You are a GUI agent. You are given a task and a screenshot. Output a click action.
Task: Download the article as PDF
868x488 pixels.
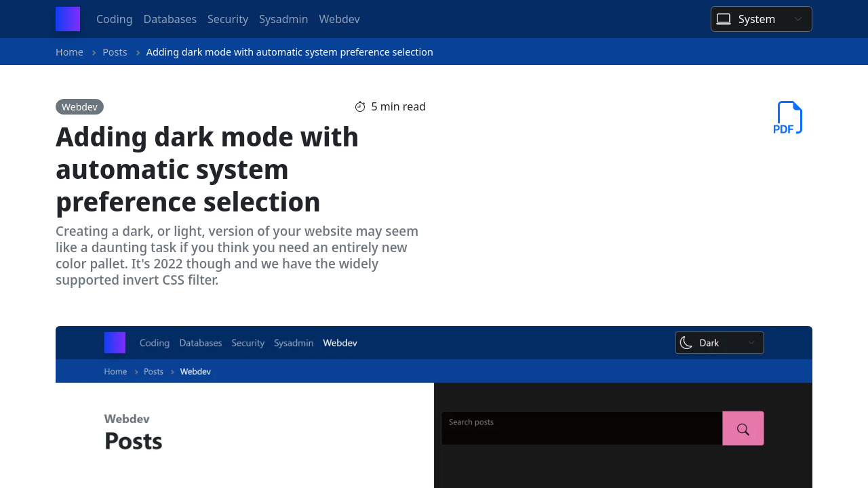[788, 117]
